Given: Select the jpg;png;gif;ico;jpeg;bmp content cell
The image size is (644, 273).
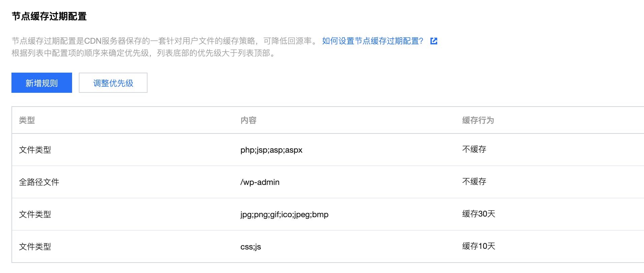Looking at the screenshot, I should pyautogui.click(x=284, y=214).
